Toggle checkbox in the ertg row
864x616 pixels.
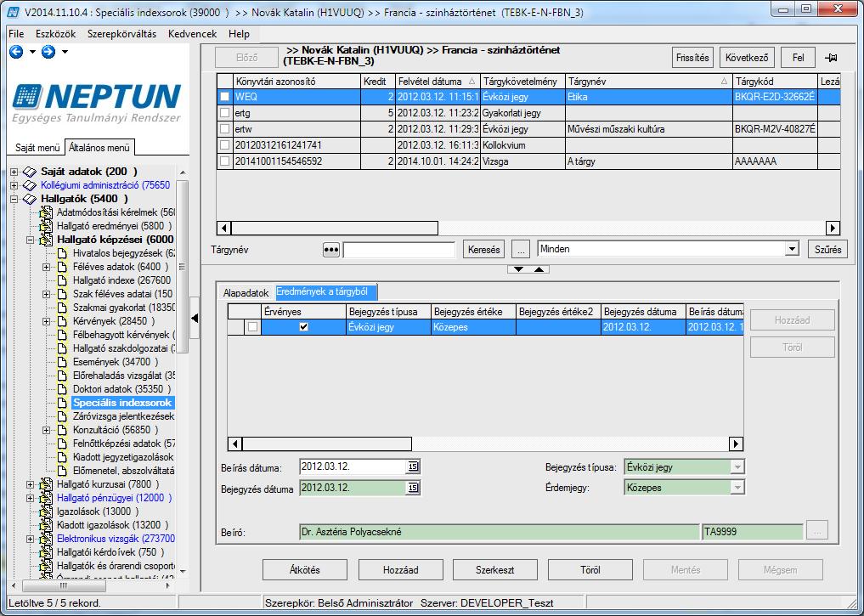pos(225,113)
